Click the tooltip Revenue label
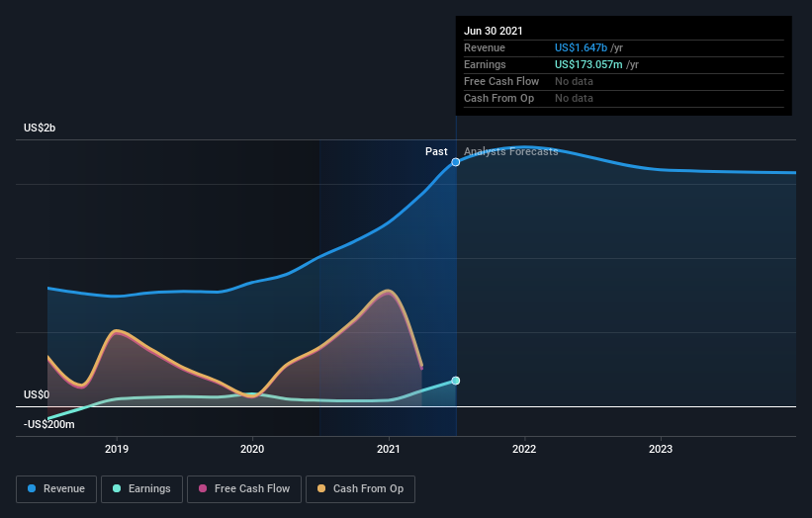The width and height of the screenshot is (812, 518). point(485,47)
